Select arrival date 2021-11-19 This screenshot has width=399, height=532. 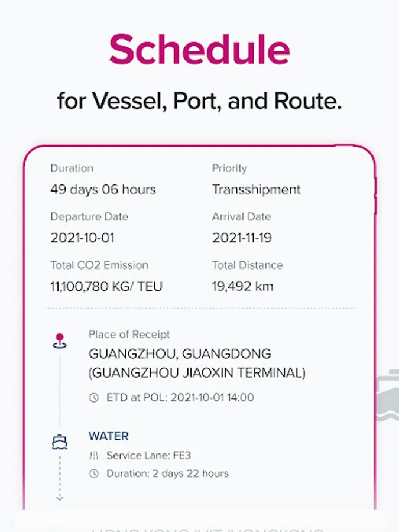242,238
